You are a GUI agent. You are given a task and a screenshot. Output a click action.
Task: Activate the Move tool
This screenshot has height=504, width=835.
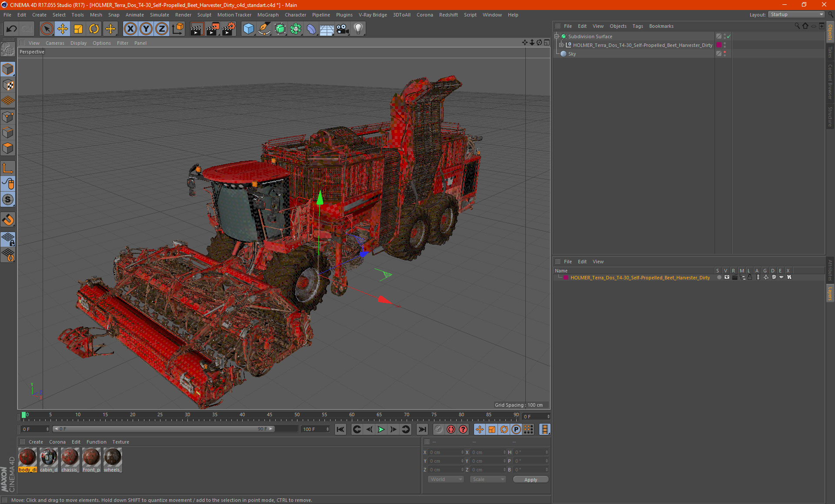point(63,29)
